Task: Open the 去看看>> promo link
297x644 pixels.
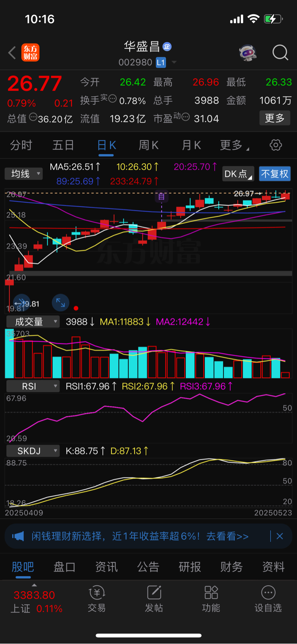Action: tap(227, 536)
